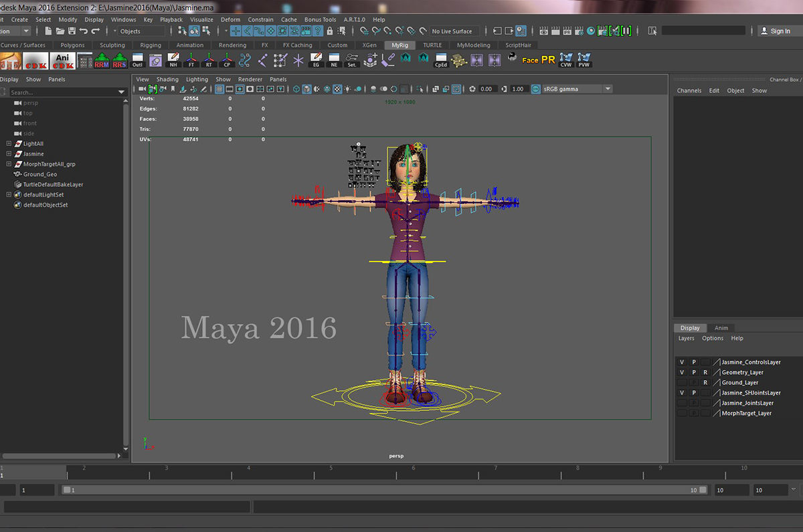
Task: Open the Outliner Show menu
Action: 33,79
